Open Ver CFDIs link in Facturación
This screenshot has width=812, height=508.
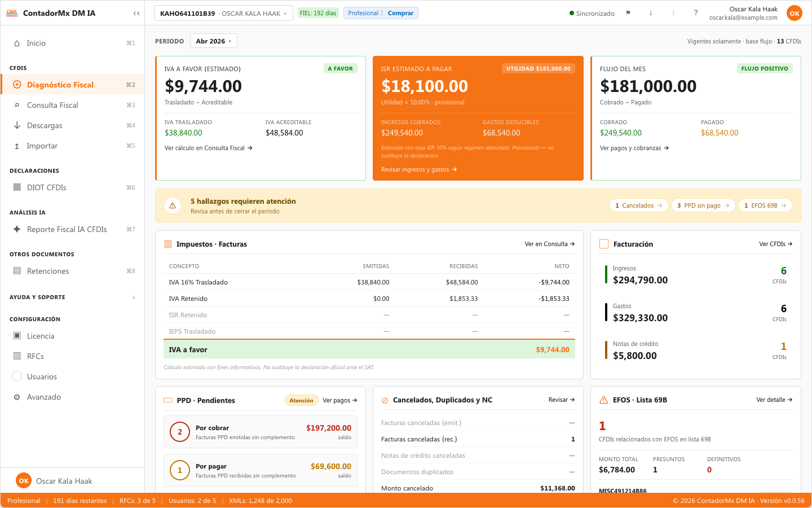tap(776, 244)
